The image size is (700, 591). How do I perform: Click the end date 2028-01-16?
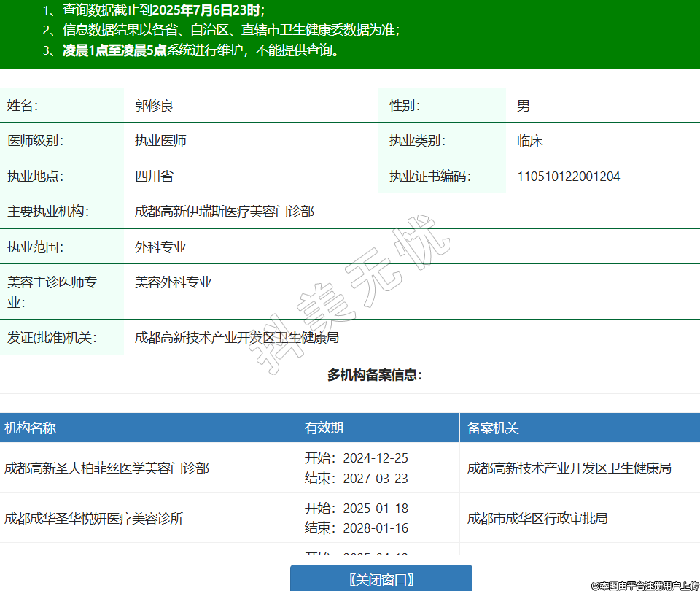pyautogui.click(x=375, y=528)
